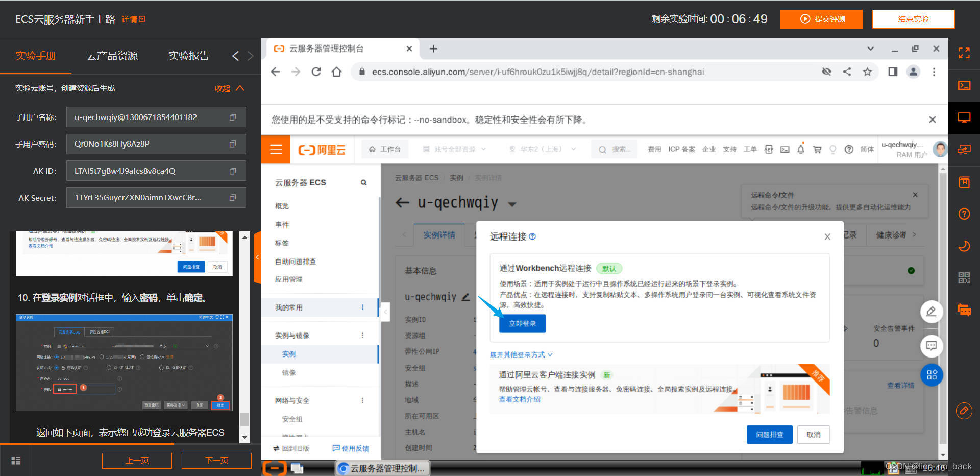The width and height of the screenshot is (980, 476).
Task: Select the 健康诊断 tab
Action: pos(891,235)
